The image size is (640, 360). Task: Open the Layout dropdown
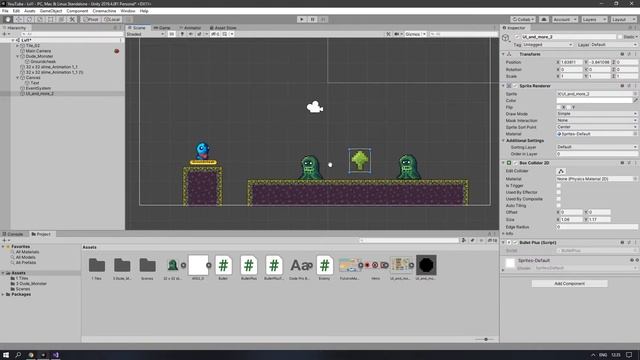623,19
